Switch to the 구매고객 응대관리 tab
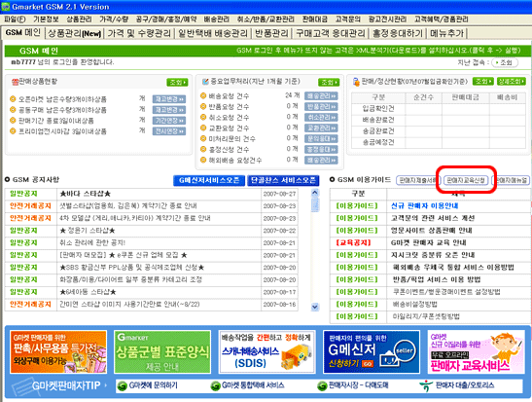Image resolution: width=532 pixels, height=402 pixels. 330,33
